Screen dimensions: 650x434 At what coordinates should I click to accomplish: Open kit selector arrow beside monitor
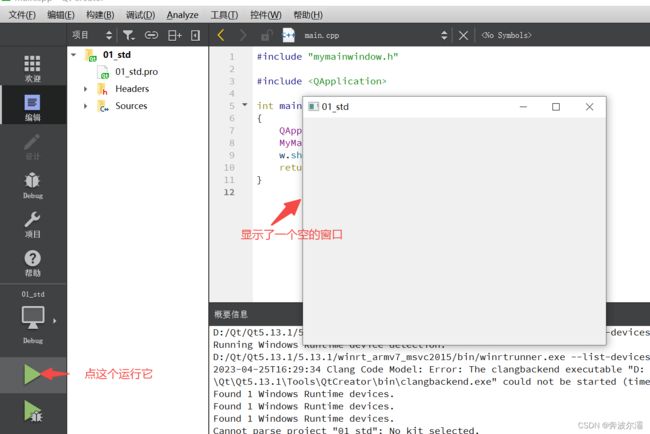click(x=54, y=320)
